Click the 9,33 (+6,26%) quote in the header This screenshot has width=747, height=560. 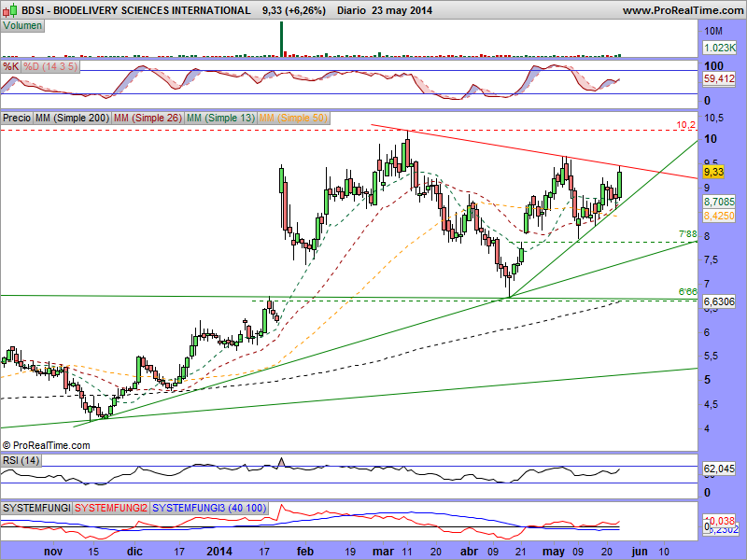coord(294,10)
